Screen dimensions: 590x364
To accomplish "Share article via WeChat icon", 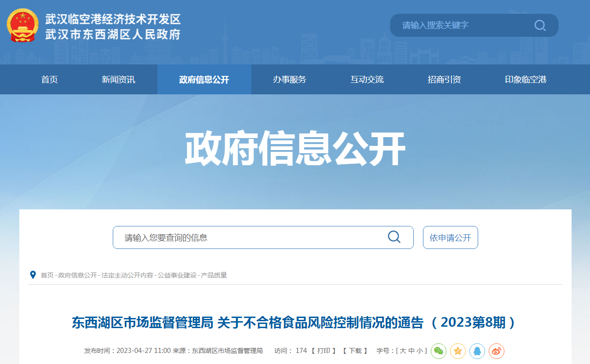I will [x=439, y=351].
